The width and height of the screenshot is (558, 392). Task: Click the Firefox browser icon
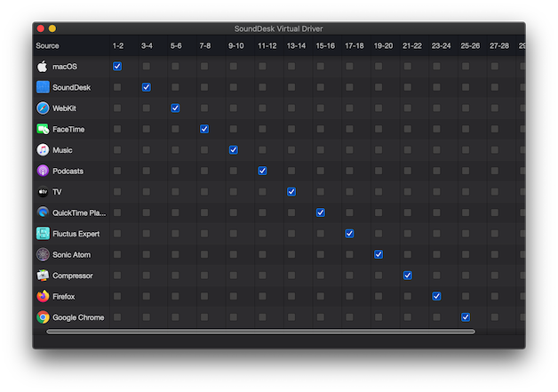(x=42, y=296)
